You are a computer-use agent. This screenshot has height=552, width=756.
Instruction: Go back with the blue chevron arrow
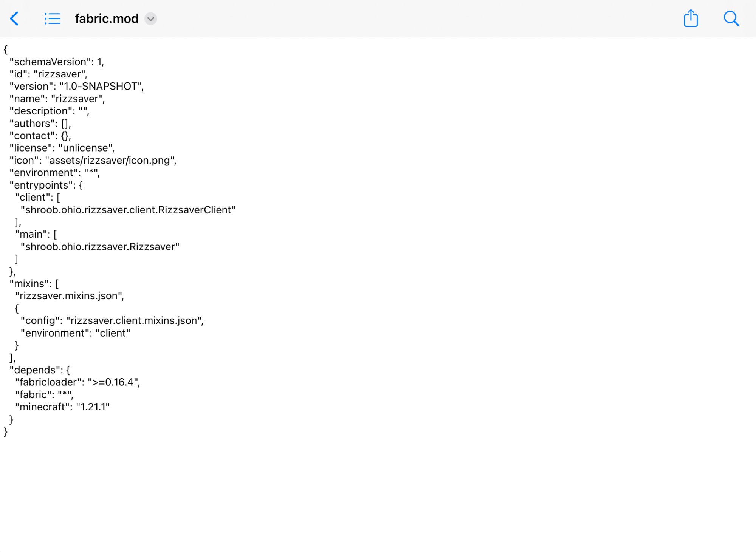click(x=14, y=19)
